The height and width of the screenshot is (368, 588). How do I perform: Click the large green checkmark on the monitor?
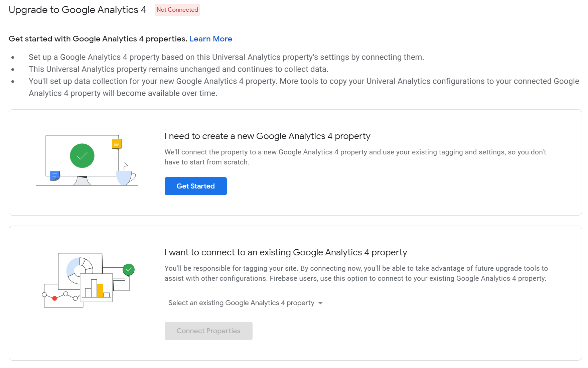(82, 156)
